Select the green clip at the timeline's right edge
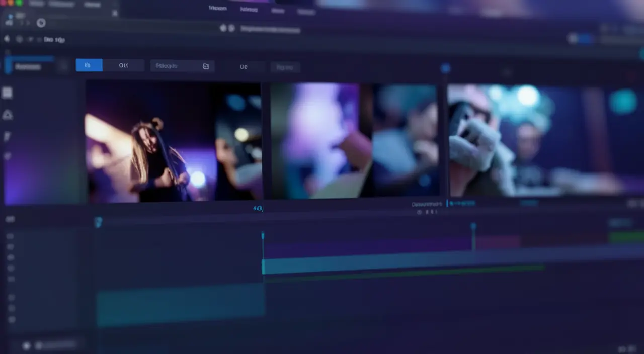Image resolution: width=644 pixels, height=354 pixels. (626, 236)
